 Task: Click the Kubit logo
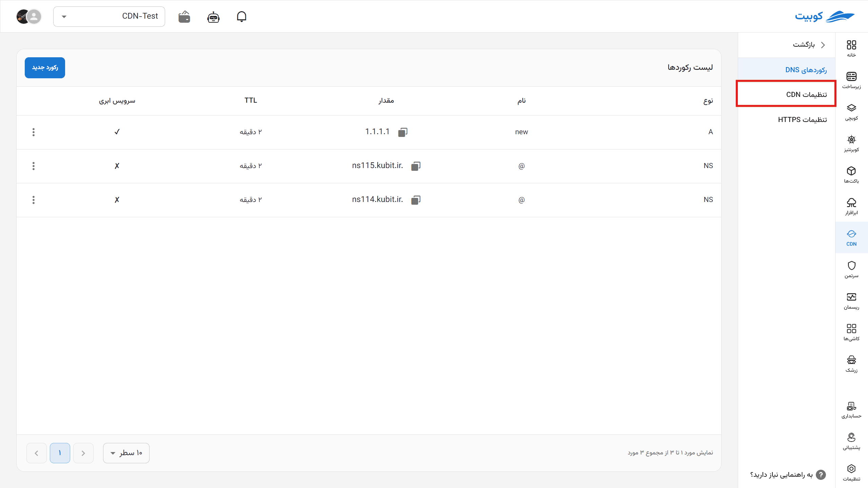click(x=824, y=16)
